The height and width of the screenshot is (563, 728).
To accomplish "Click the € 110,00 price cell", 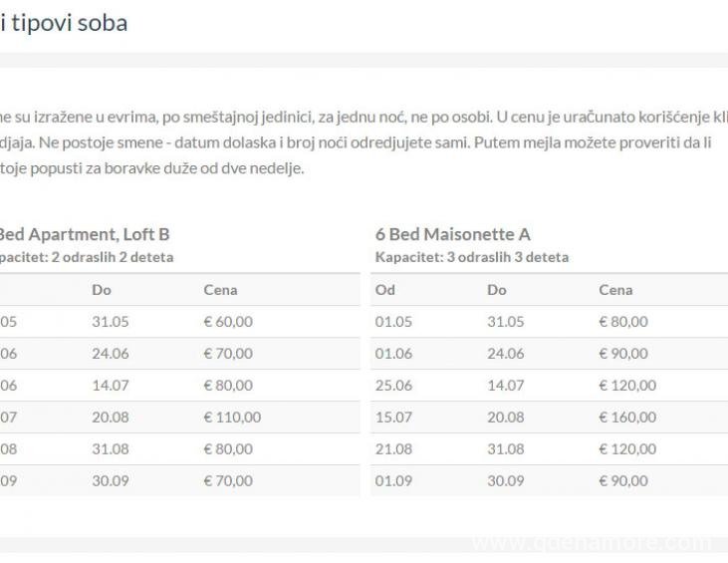I will (232, 417).
